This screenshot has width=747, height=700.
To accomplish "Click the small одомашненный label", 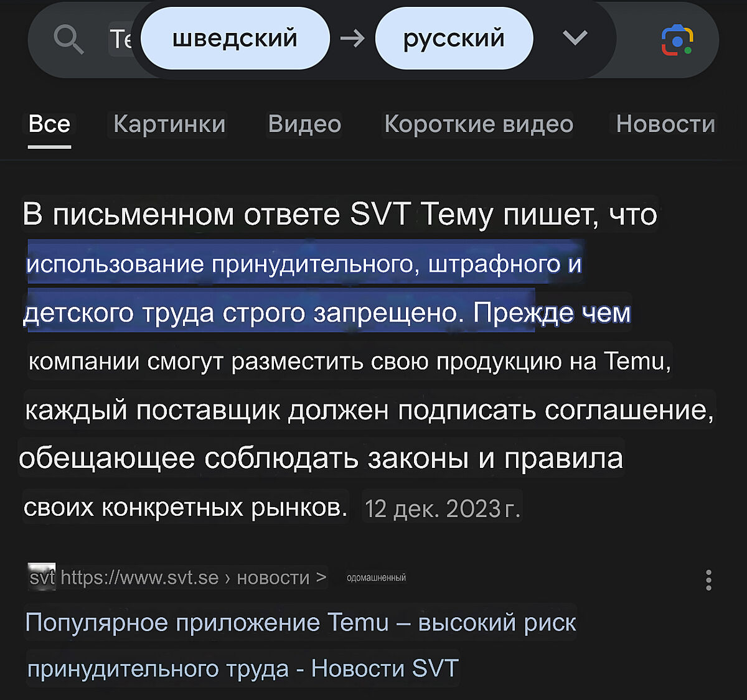I will click(376, 577).
